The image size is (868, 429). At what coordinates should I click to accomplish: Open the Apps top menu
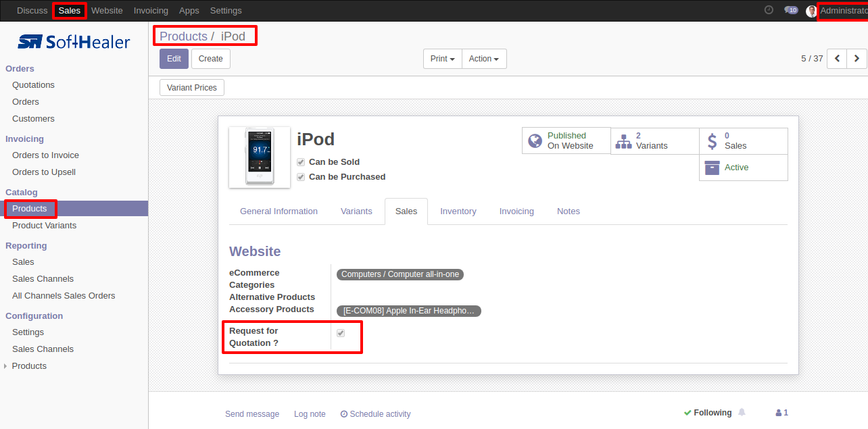[189, 11]
